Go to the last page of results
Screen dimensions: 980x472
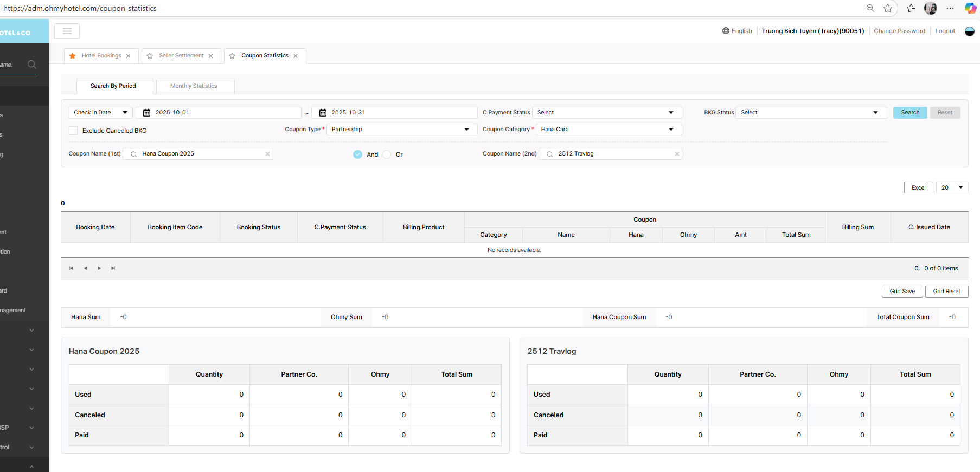point(113,268)
